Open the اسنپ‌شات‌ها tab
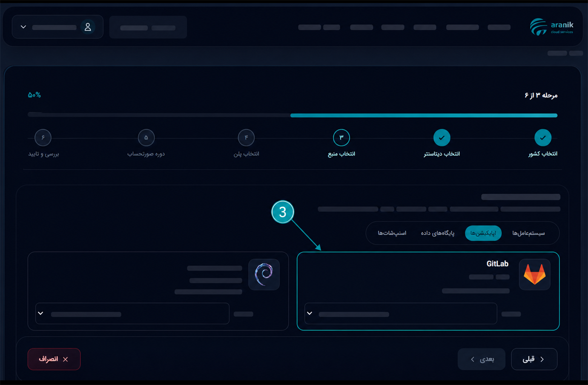This screenshot has width=588, height=385. coord(392,233)
